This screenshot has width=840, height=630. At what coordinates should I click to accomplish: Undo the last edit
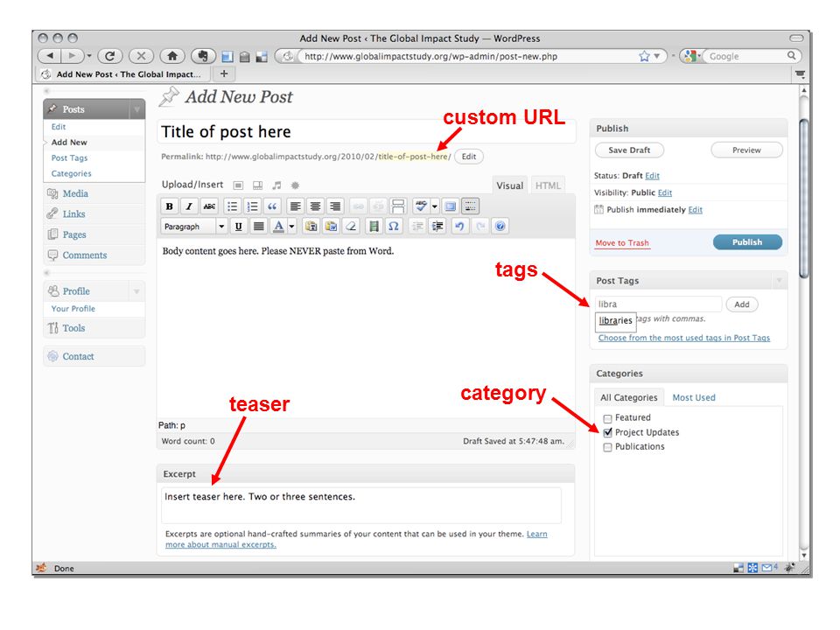click(x=459, y=226)
